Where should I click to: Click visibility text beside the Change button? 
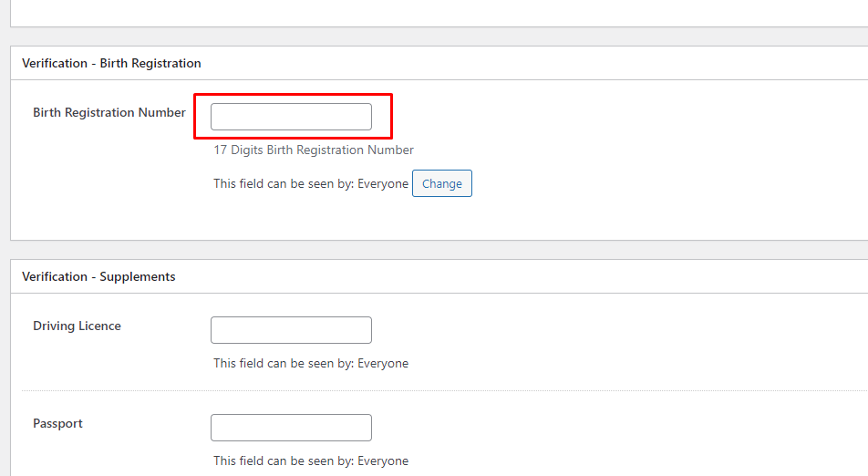(283, 184)
